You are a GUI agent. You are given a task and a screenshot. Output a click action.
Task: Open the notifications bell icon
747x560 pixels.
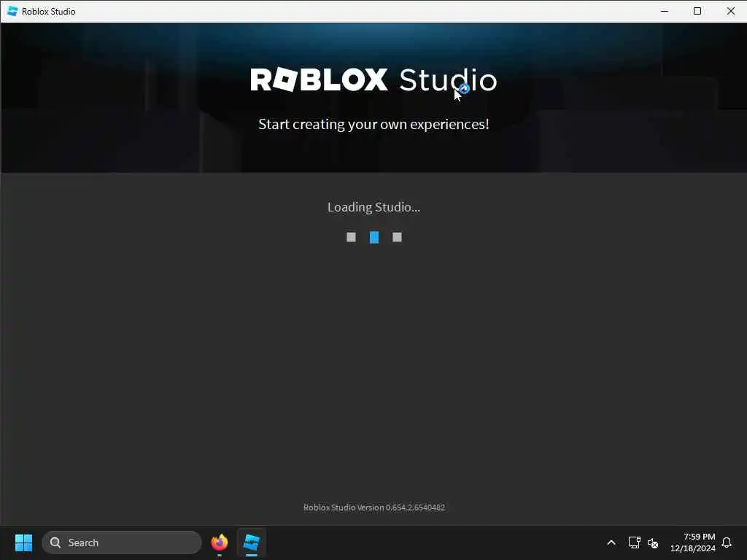(727, 542)
